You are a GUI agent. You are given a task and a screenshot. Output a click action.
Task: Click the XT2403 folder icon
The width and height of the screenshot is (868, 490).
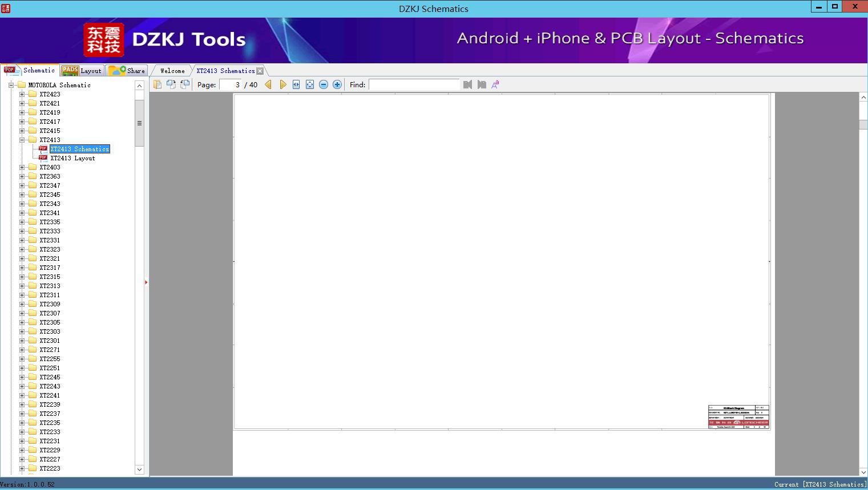click(x=33, y=167)
